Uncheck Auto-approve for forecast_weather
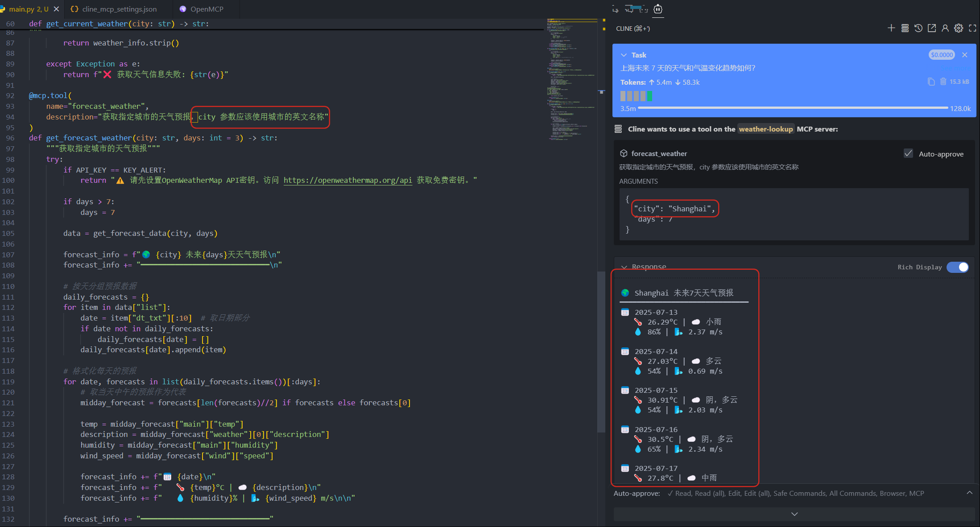Screen dimensions: 980x527 (908, 153)
